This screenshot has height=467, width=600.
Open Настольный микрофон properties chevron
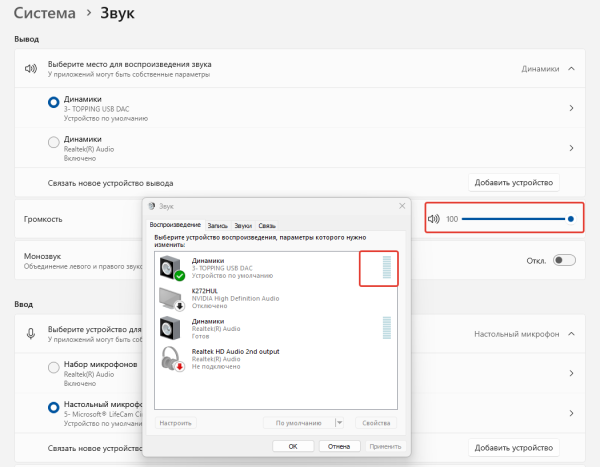pos(571,413)
